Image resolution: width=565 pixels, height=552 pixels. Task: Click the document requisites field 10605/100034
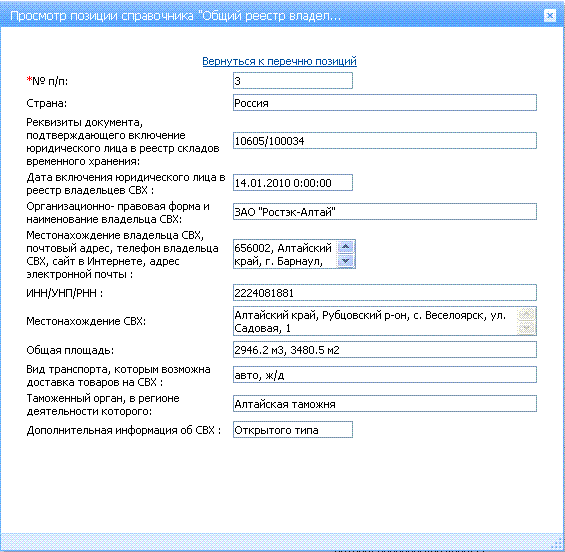click(x=385, y=141)
